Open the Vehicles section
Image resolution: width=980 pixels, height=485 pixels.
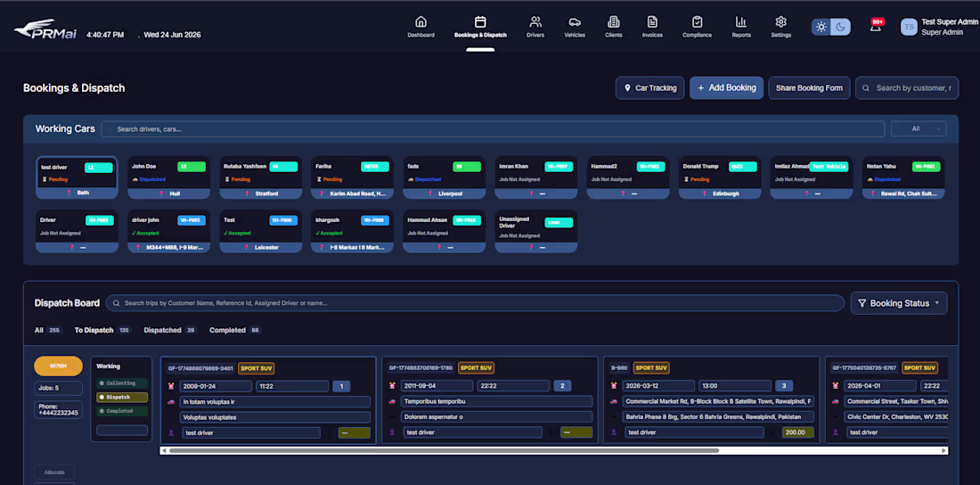point(575,27)
